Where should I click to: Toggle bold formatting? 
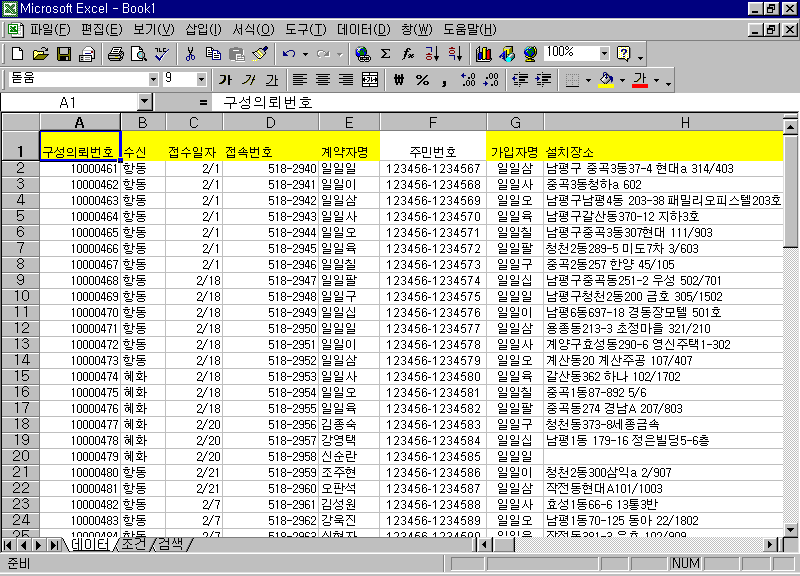pos(225,80)
